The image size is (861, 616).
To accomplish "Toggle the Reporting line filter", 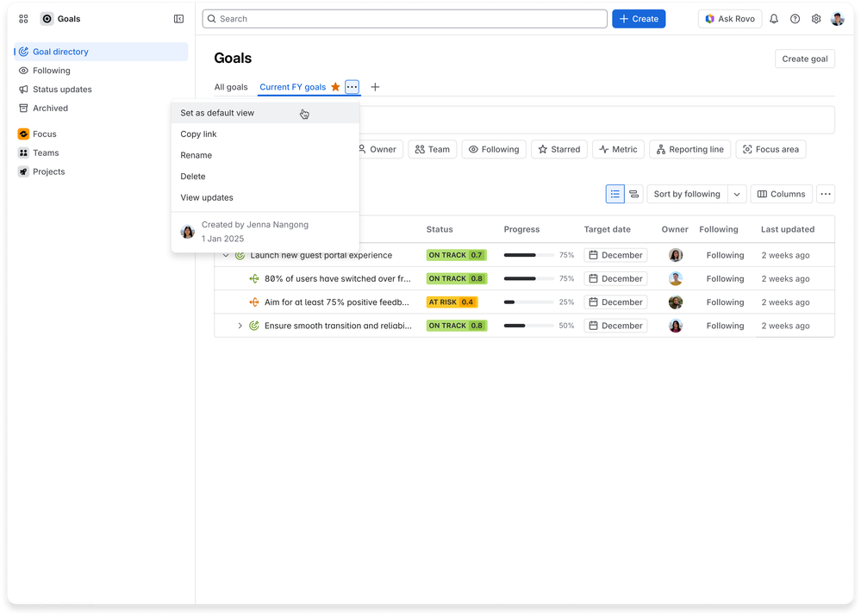I will click(689, 149).
